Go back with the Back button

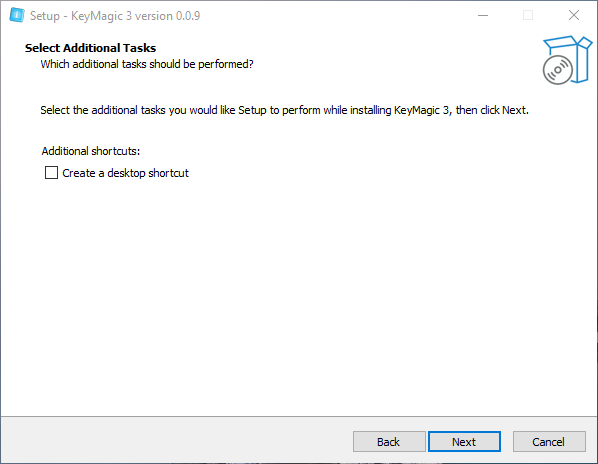click(x=389, y=442)
